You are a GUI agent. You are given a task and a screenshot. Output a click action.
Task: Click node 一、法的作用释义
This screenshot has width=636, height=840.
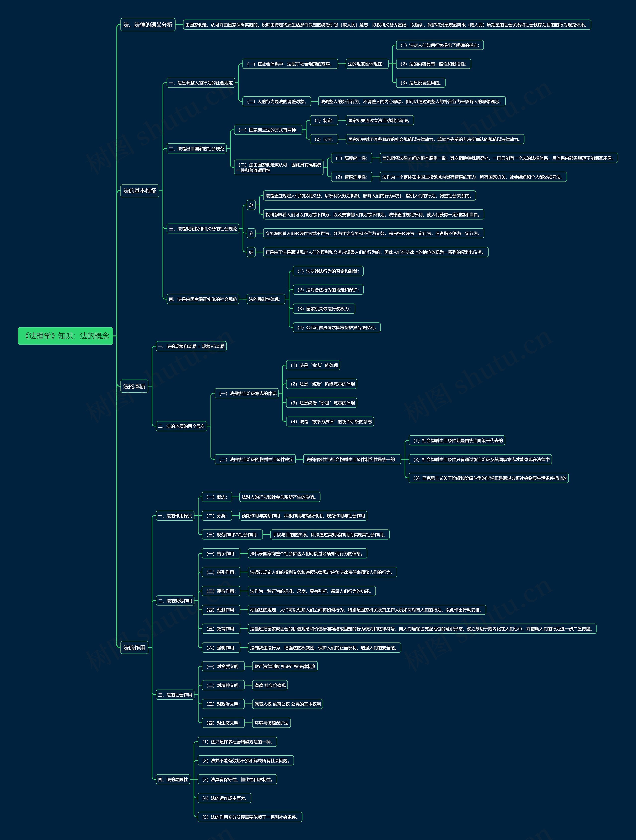point(175,516)
